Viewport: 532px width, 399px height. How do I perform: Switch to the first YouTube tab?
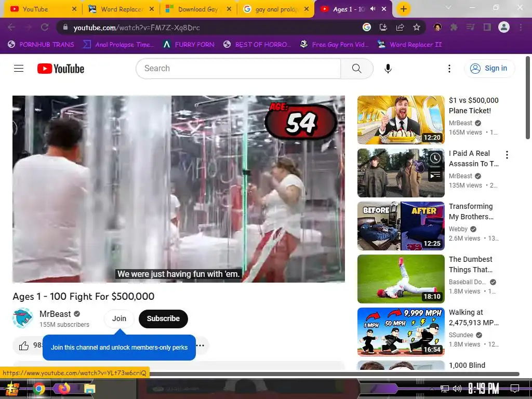[x=43, y=9]
